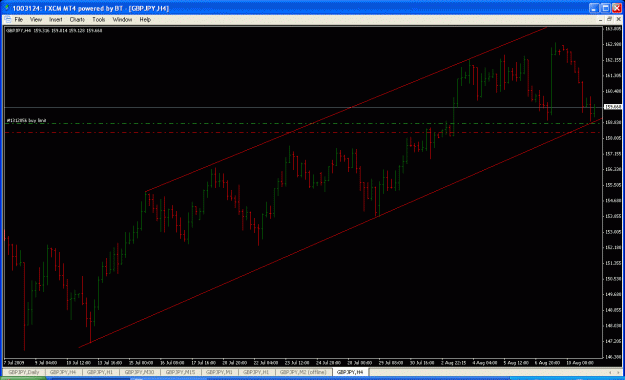Switch to the GBPJPY,M15 chart tab
Image resolution: width=625 pixels, height=380 pixels.
tap(180, 372)
